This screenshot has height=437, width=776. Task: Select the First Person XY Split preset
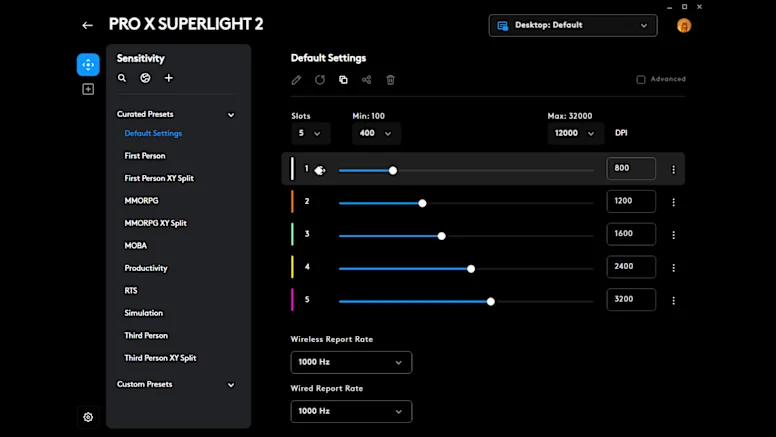(x=159, y=178)
